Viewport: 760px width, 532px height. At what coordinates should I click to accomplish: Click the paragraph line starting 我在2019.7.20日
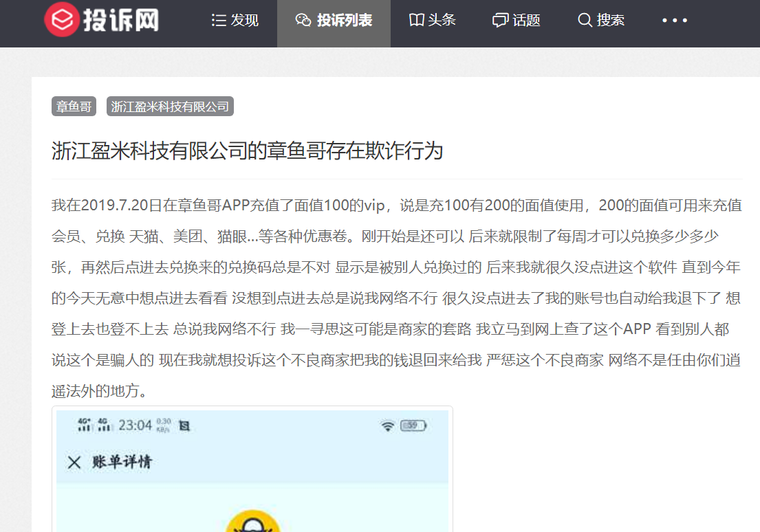[396, 206]
